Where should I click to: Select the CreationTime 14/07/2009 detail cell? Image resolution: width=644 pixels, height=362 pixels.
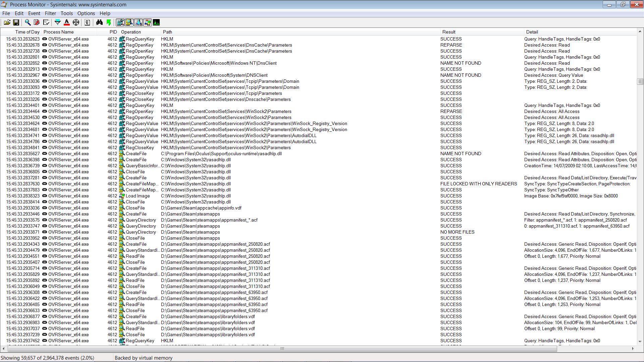tap(580, 166)
